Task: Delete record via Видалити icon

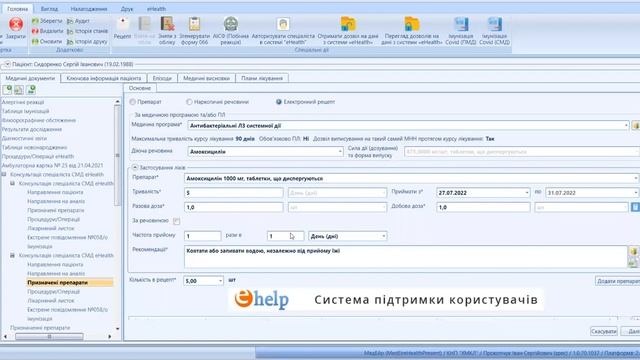Action: 36,31
